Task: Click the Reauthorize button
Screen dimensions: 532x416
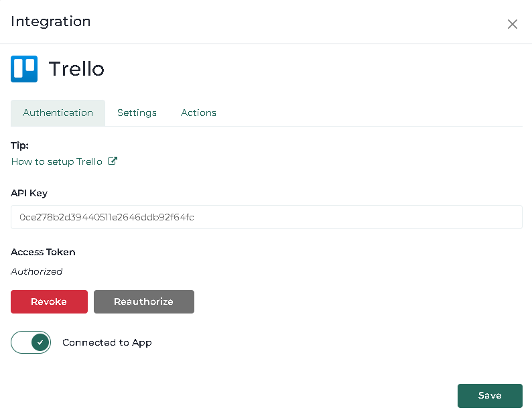Action: click(x=144, y=301)
